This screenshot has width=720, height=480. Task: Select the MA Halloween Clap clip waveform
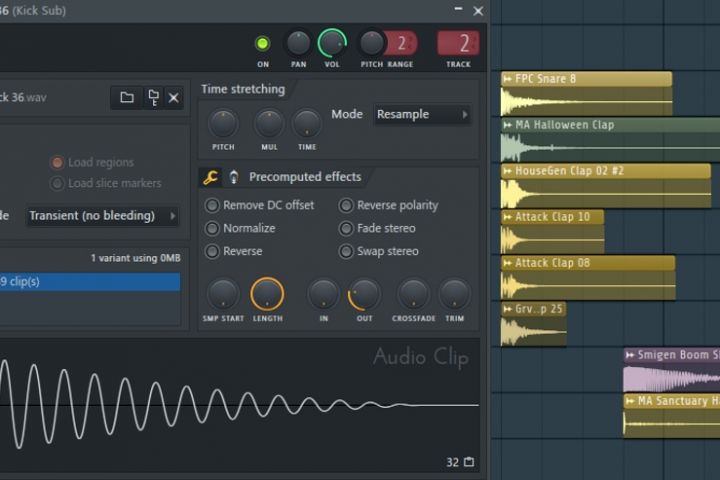610,147
